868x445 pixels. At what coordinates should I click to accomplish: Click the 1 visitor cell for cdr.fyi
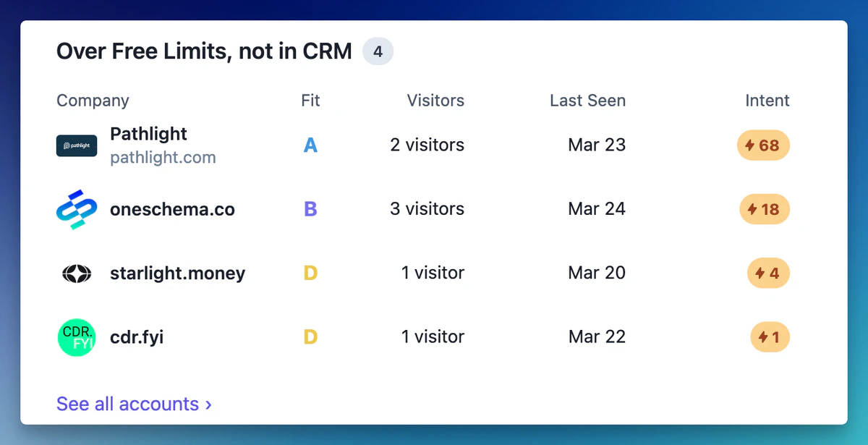click(433, 336)
